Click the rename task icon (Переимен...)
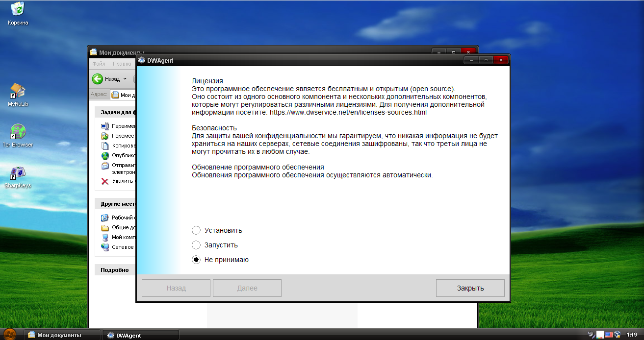The height and width of the screenshot is (340, 644). [x=104, y=126]
